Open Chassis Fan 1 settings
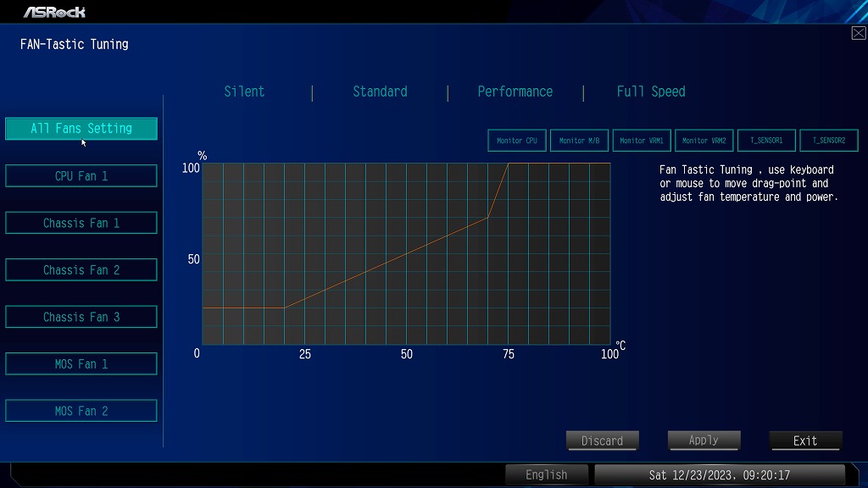The height and width of the screenshot is (488, 868). pos(81,223)
